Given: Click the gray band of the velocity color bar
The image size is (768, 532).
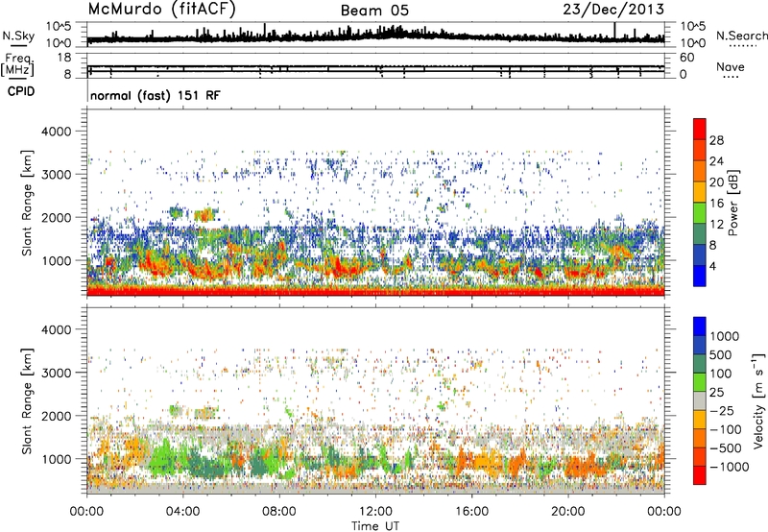Looking at the screenshot, I should [x=700, y=400].
